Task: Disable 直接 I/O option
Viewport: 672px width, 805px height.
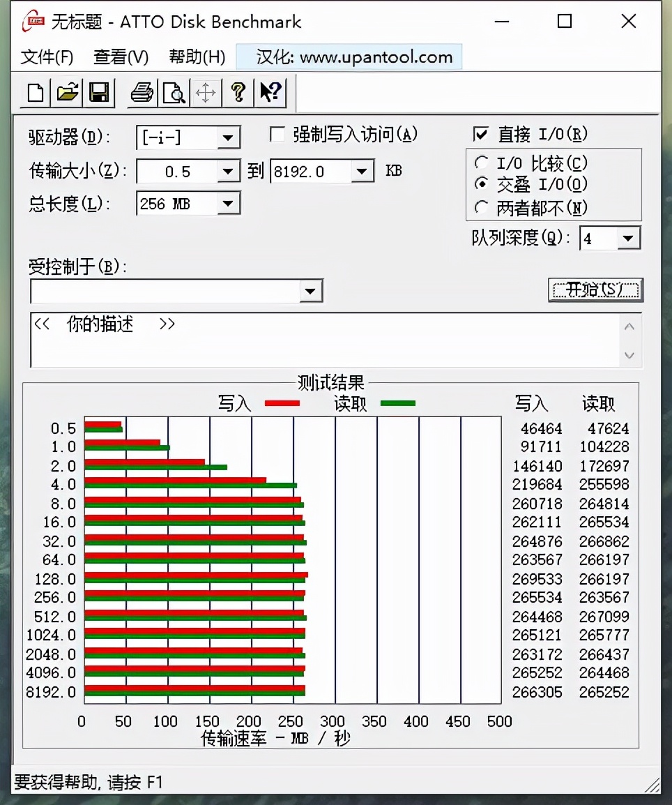Action: coord(480,135)
